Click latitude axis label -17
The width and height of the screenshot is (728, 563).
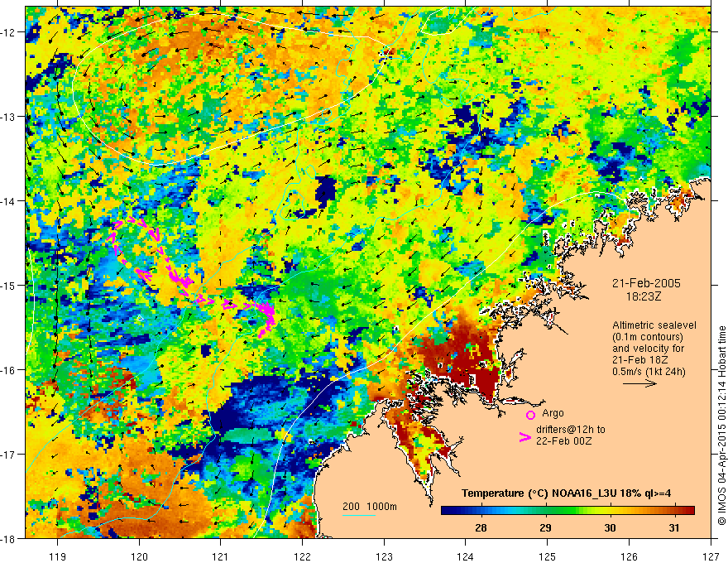point(9,455)
